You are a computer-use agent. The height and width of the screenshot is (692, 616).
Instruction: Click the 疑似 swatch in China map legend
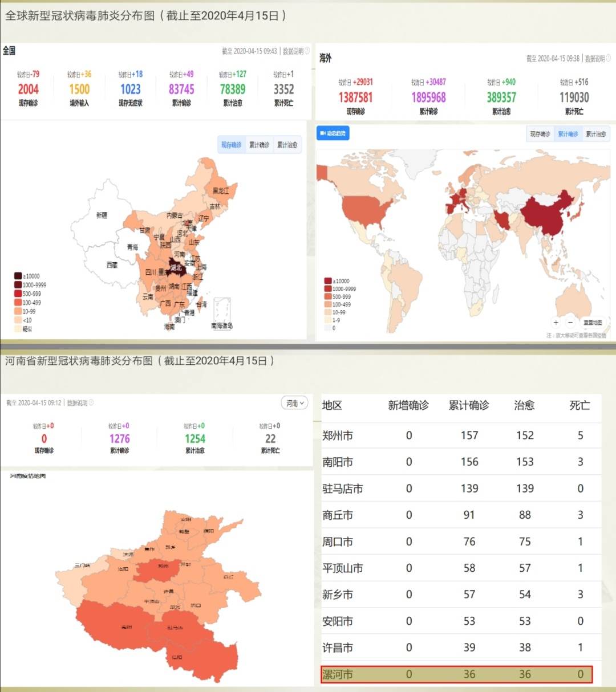click(18, 329)
